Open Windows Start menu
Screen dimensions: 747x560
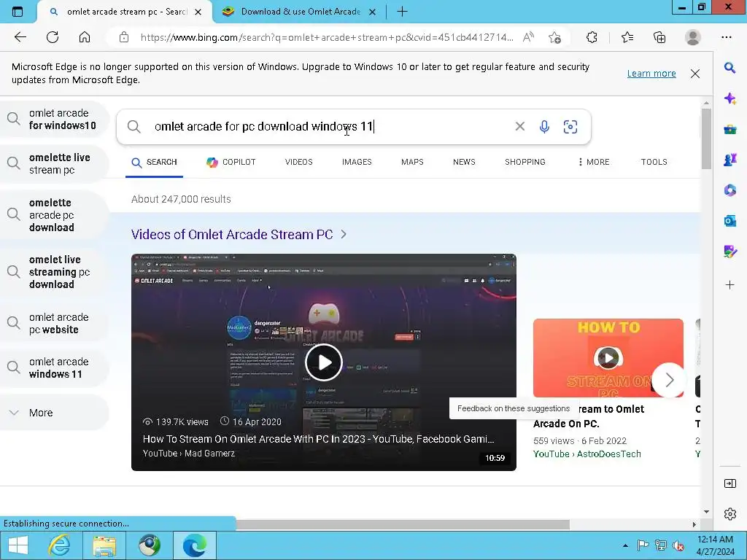click(x=18, y=545)
